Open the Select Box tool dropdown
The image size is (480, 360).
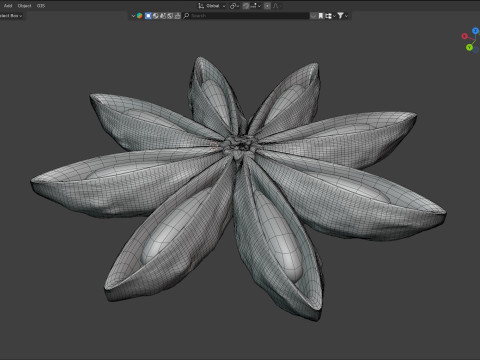[x=11, y=16]
